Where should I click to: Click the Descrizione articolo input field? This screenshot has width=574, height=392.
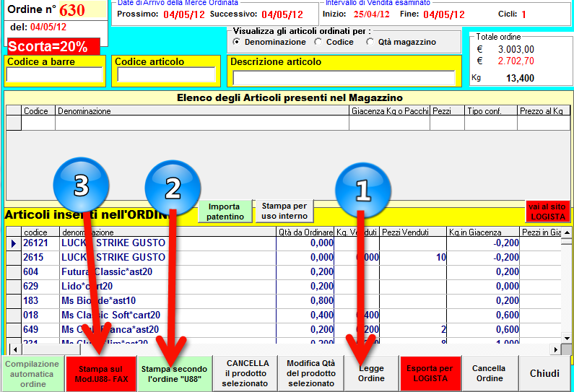click(x=344, y=78)
